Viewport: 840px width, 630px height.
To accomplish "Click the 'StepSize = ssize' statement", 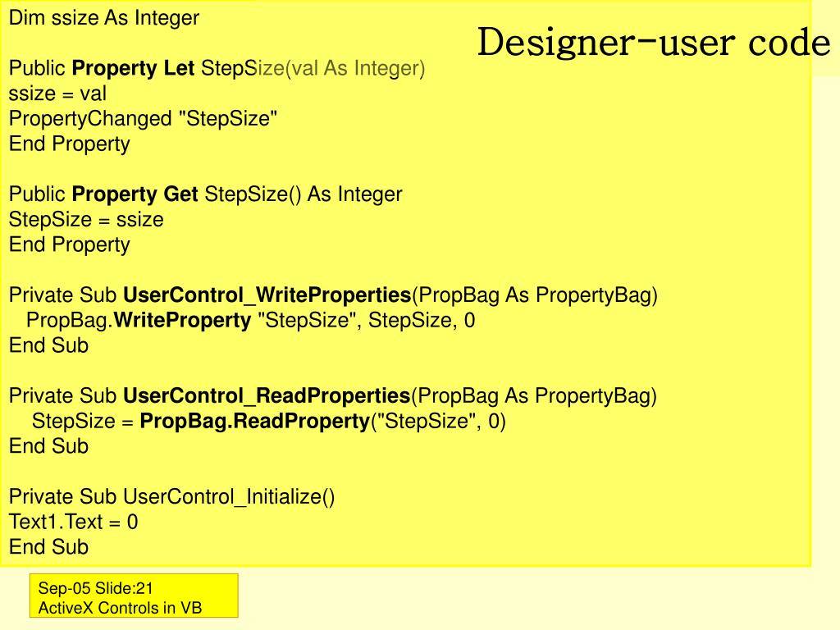I will coord(86,220).
